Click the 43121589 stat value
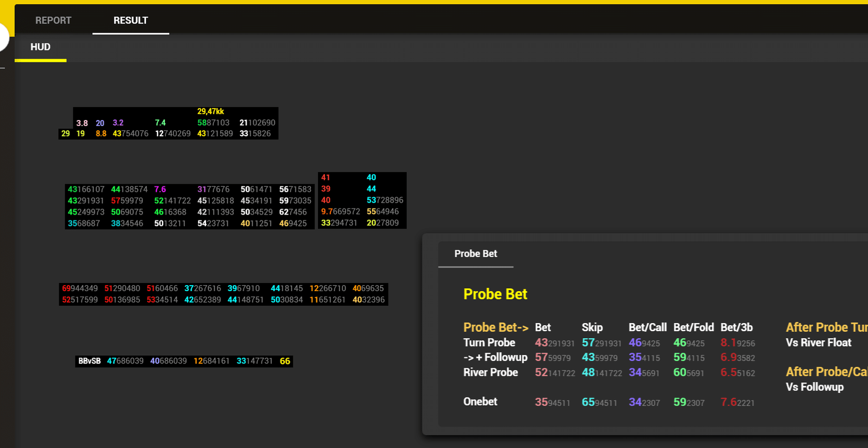868x448 pixels. click(215, 134)
